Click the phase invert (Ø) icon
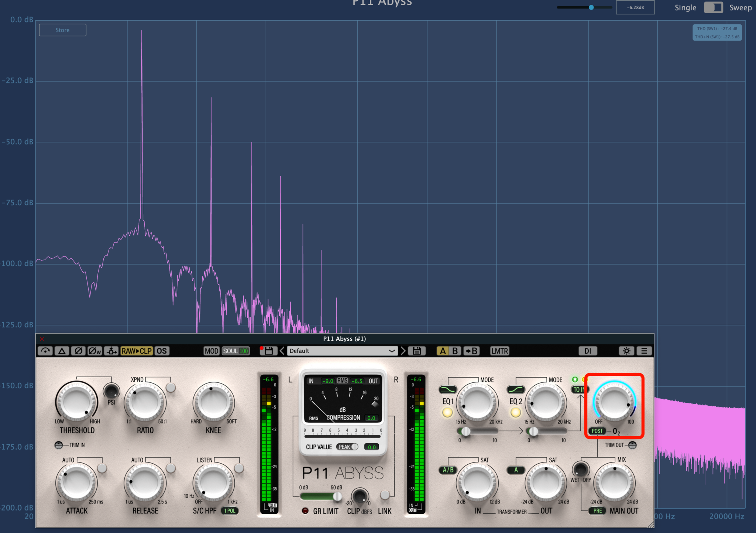This screenshot has height=533, width=756. [78, 351]
